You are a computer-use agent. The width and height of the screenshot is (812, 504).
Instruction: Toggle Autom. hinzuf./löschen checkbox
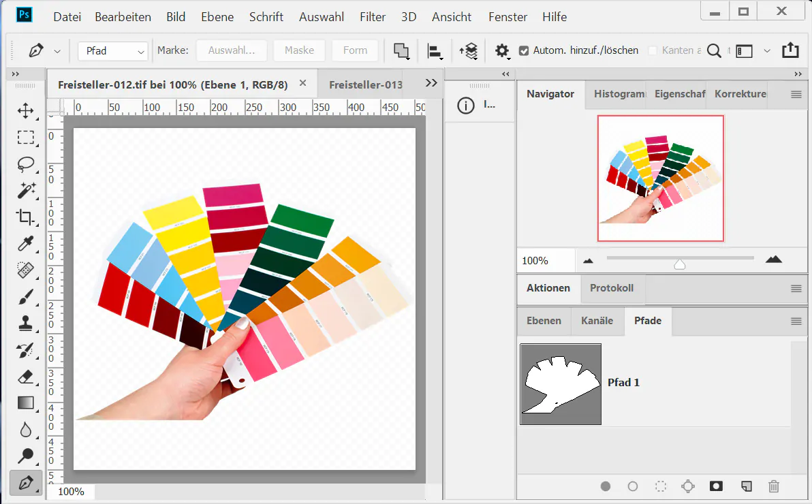click(x=524, y=50)
